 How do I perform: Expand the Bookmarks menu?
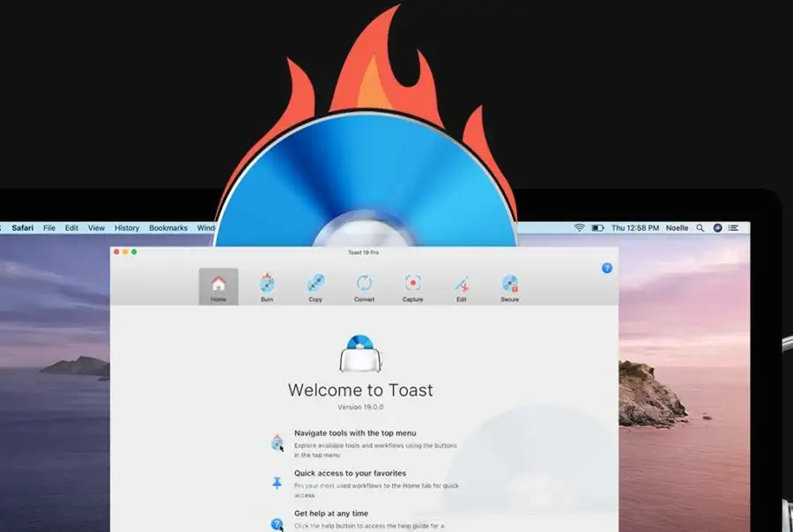pyautogui.click(x=168, y=228)
